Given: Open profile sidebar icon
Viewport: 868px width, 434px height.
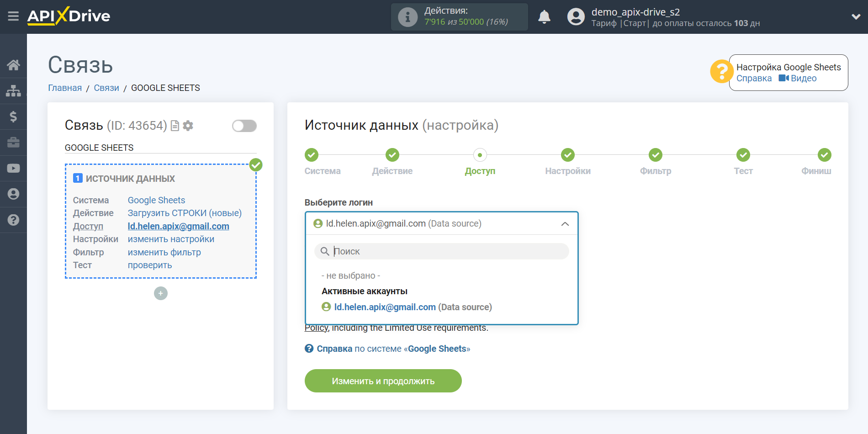Looking at the screenshot, I should click(13, 194).
